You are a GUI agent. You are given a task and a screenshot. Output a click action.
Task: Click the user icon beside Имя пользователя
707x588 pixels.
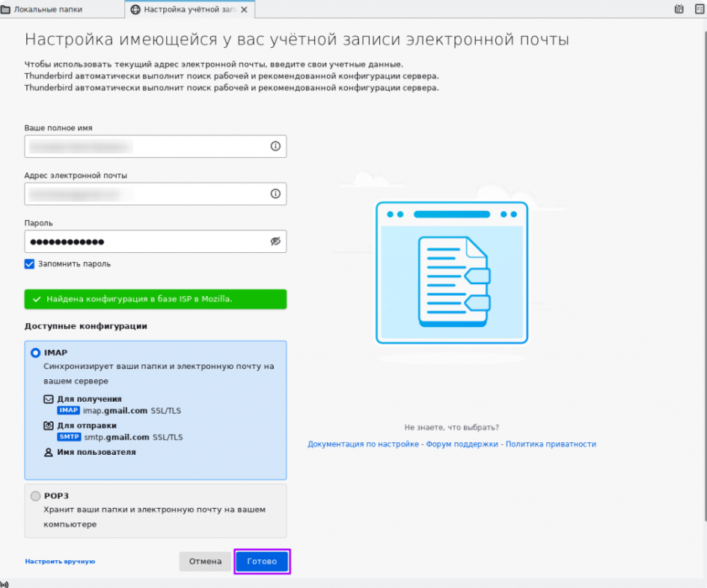click(x=49, y=453)
